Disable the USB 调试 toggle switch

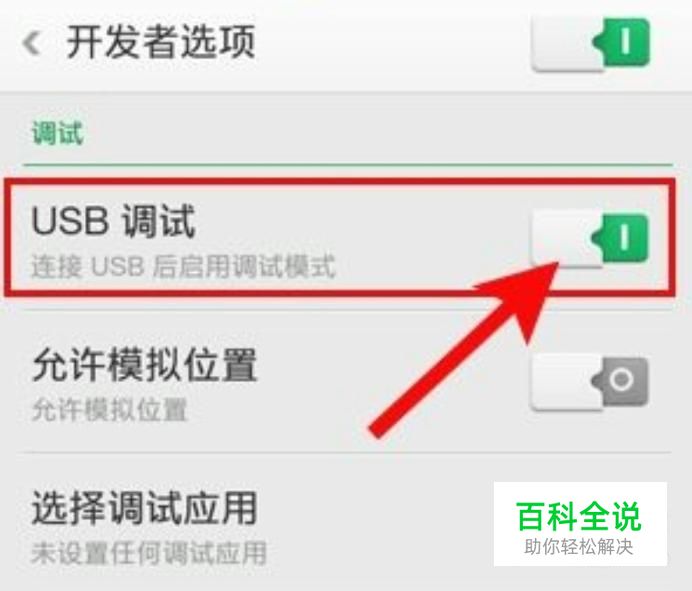tap(590, 240)
